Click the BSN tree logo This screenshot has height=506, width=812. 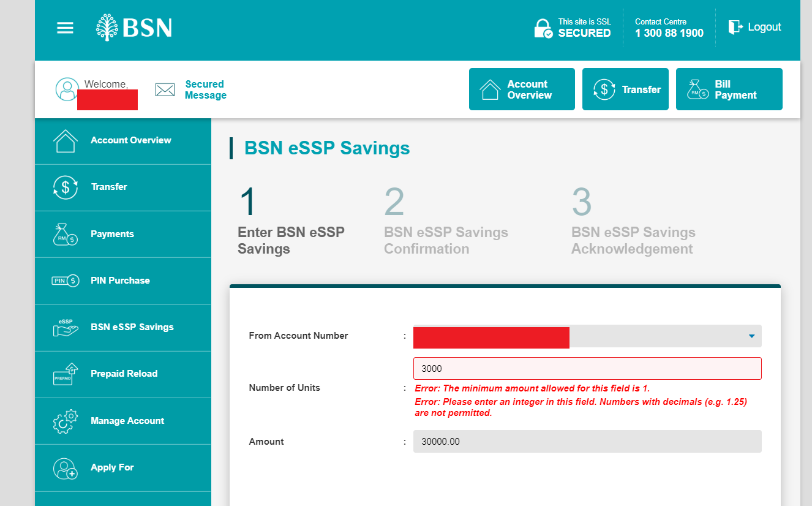(x=107, y=28)
